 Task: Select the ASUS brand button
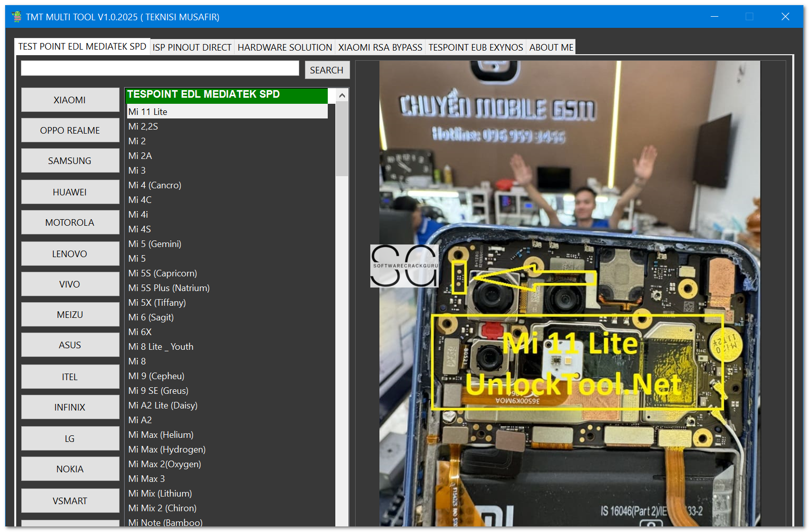(x=70, y=345)
